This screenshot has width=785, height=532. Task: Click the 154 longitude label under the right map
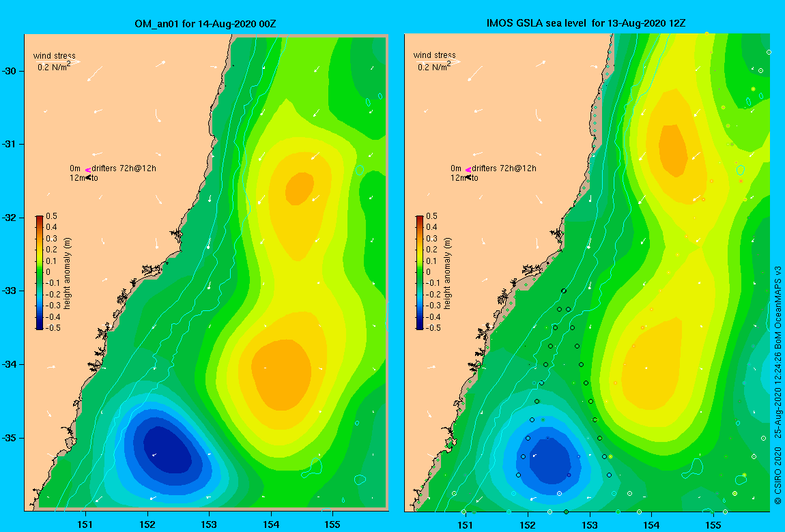[651, 525]
